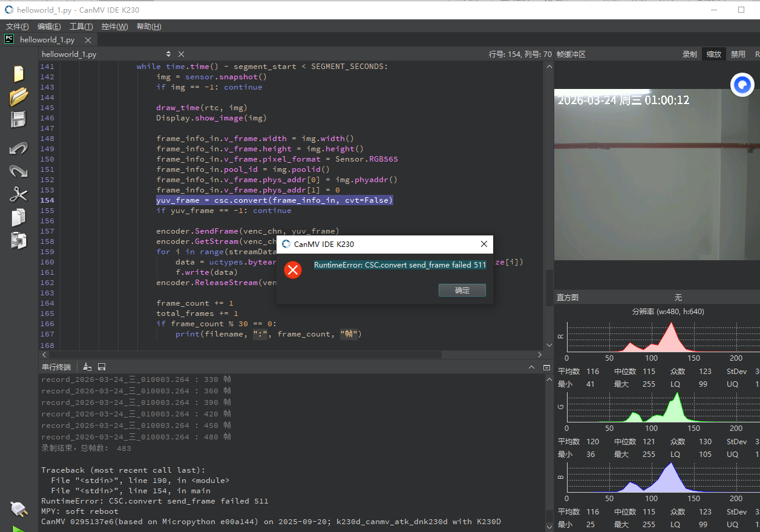Click the File "<stdin>", line 154, in main line
760x532 pixels.
coord(131,491)
